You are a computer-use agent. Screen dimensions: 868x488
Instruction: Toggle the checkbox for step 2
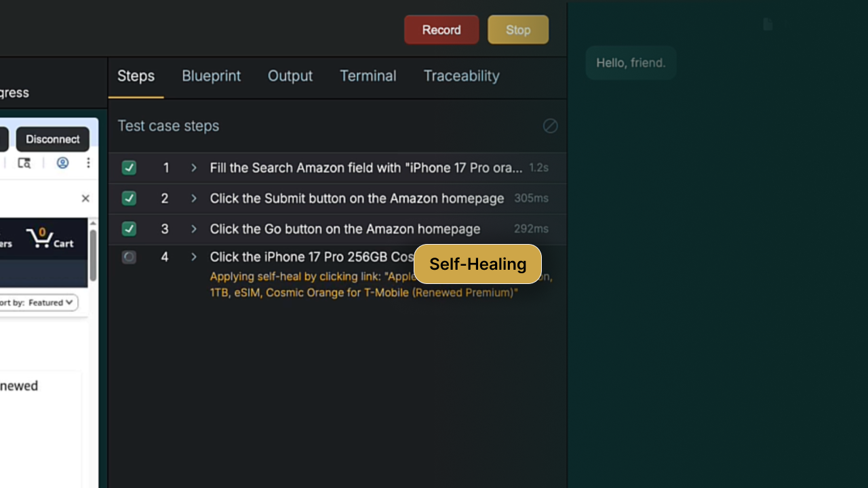click(129, 199)
